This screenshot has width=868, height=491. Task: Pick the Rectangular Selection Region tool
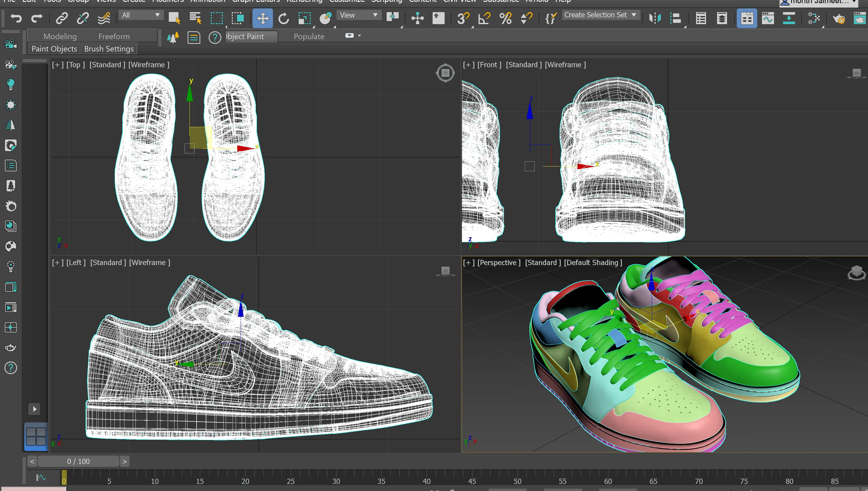(x=216, y=18)
